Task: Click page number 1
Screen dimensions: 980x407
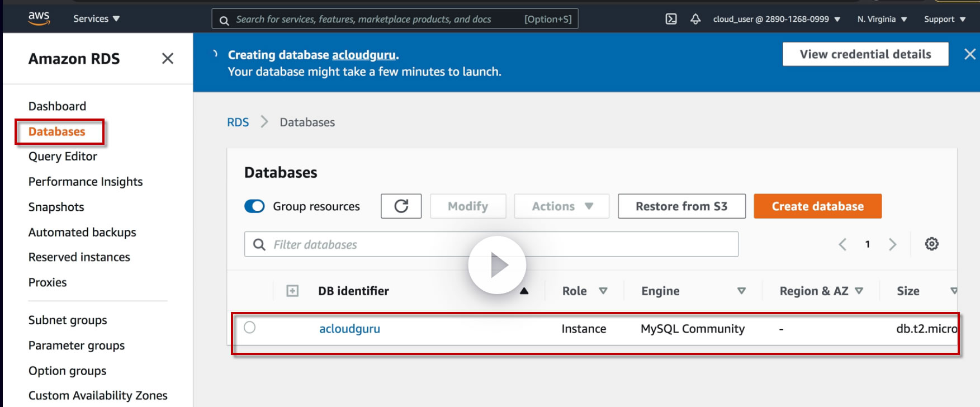Action: [x=868, y=244]
